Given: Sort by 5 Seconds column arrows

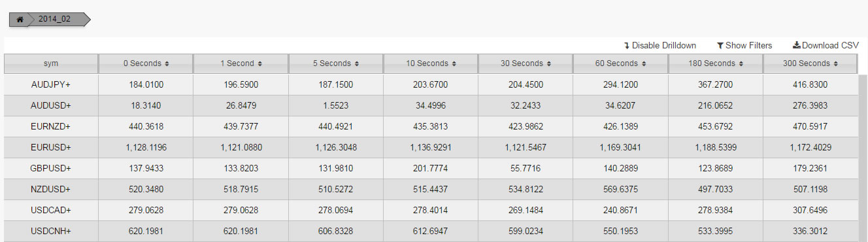Looking at the screenshot, I should point(356,64).
